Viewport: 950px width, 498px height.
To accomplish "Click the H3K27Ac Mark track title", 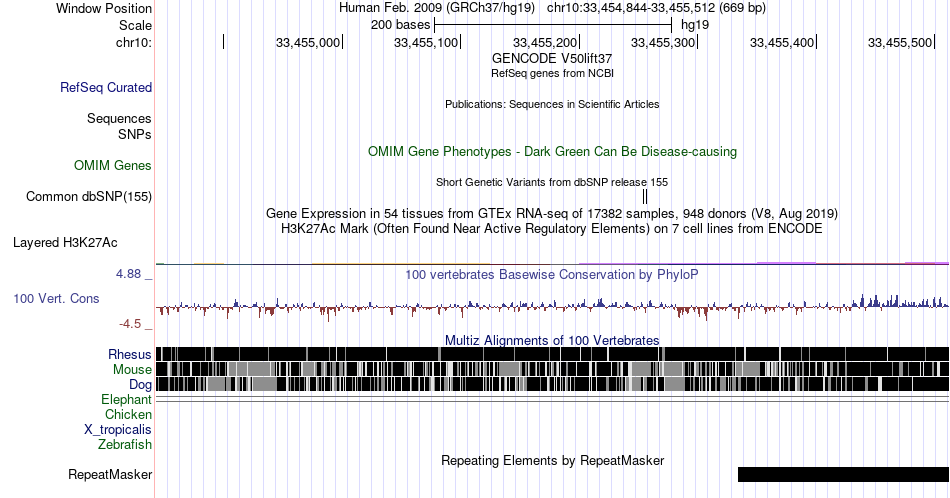I will pos(552,228).
